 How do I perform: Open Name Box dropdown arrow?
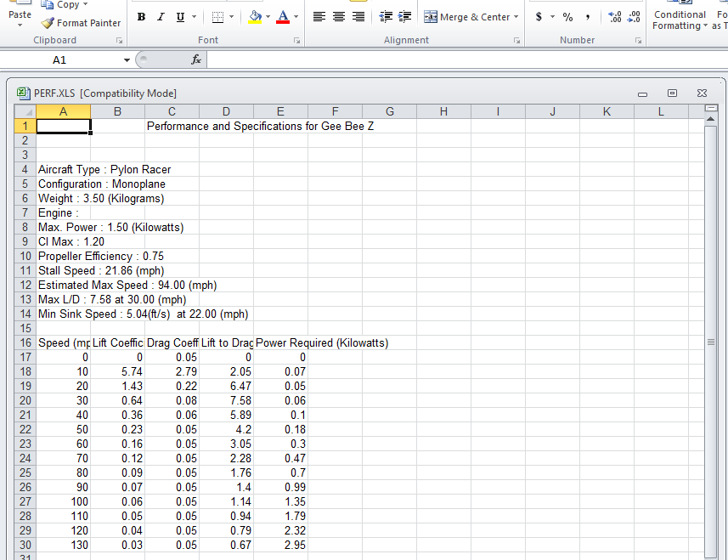click(127, 59)
